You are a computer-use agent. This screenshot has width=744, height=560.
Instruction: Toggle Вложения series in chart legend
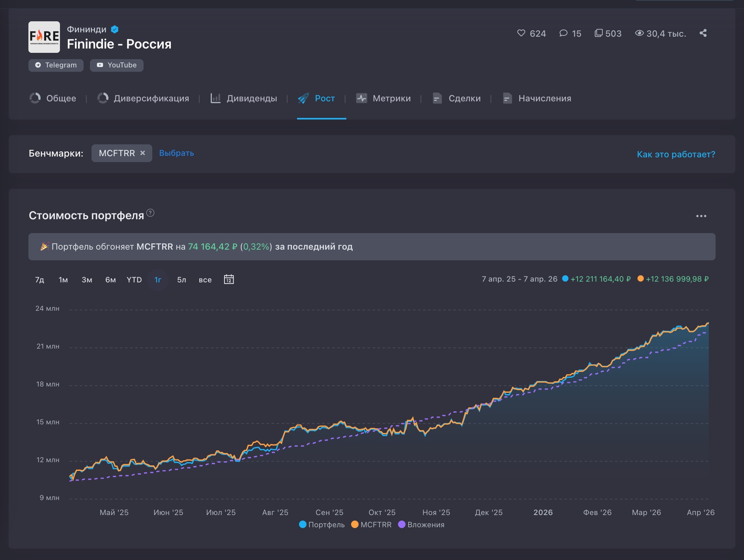(x=421, y=525)
